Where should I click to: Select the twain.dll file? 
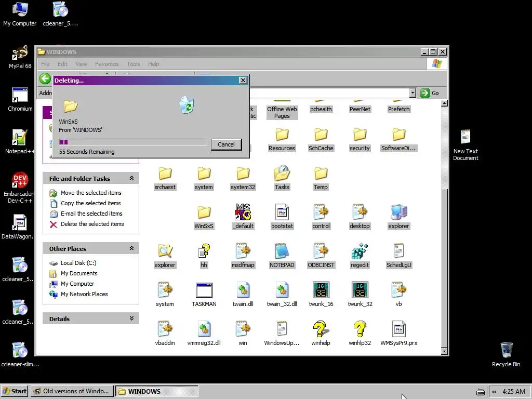click(243, 295)
